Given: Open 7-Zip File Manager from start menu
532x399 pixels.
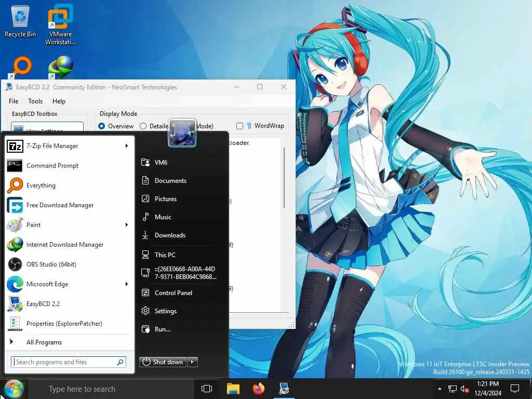Looking at the screenshot, I should click(70, 146).
